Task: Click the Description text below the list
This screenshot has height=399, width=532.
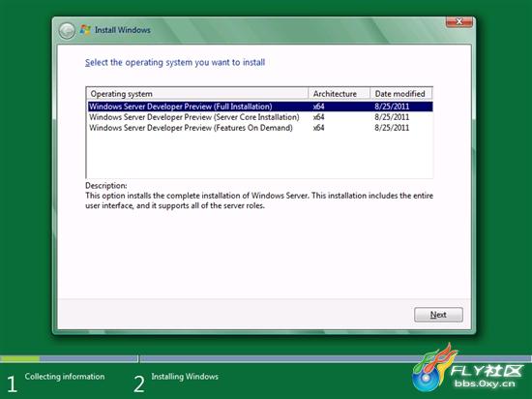Action: click(259, 200)
